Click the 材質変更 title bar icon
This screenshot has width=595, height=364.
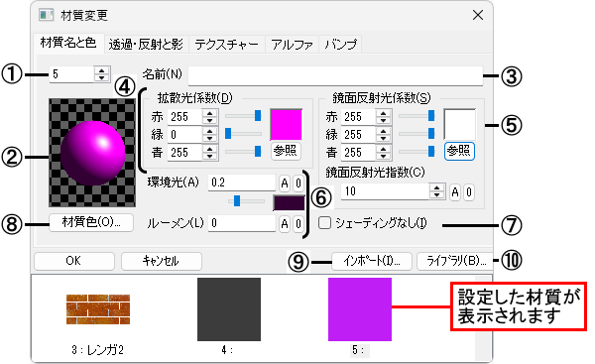[x=47, y=15]
